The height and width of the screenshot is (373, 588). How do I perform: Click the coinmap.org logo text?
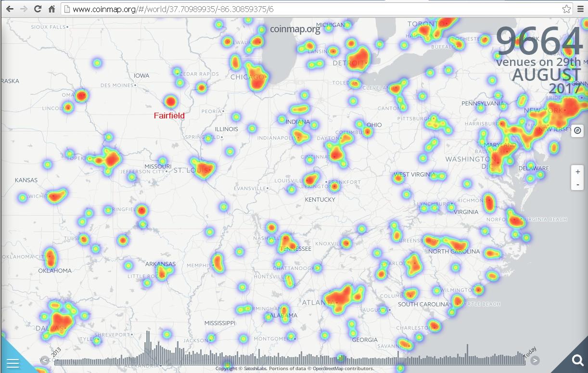coord(295,29)
